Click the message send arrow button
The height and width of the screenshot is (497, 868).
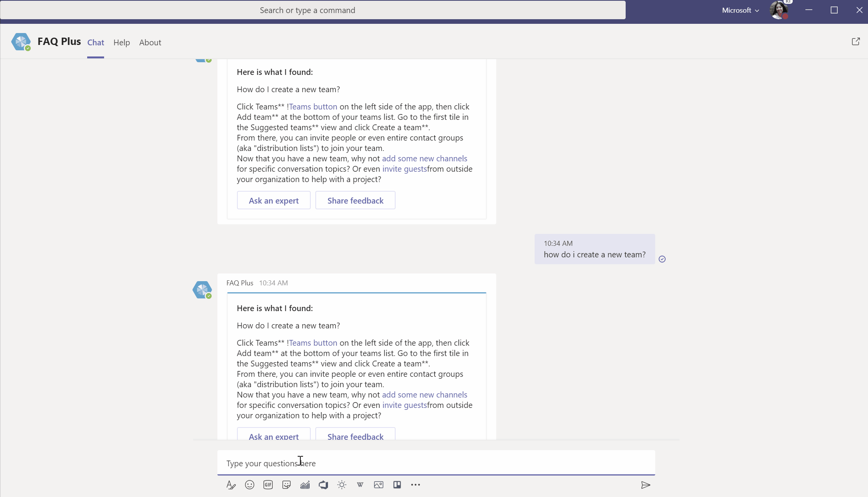point(646,484)
